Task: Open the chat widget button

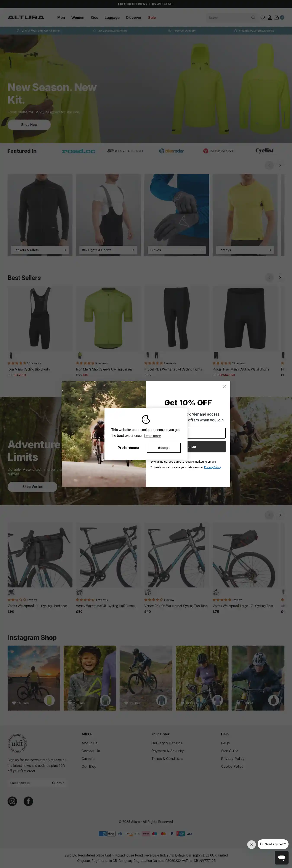Action: pos(281,857)
